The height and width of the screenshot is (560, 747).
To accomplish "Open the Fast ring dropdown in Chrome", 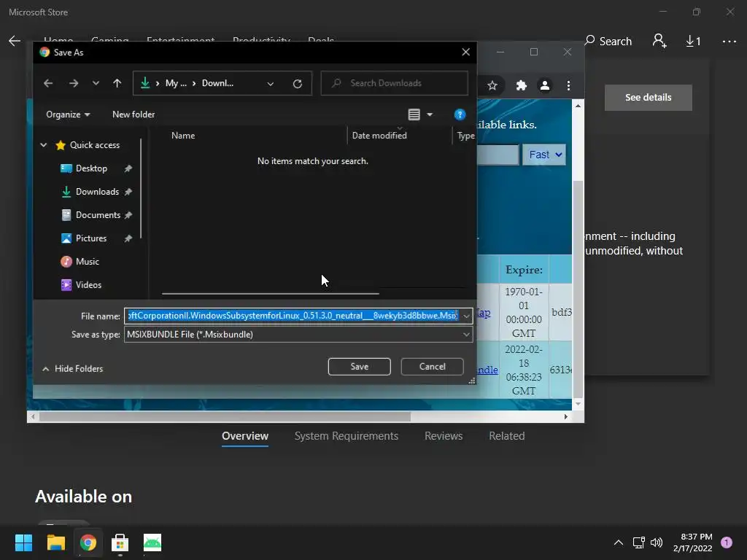I will pyautogui.click(x=544, y=155).
